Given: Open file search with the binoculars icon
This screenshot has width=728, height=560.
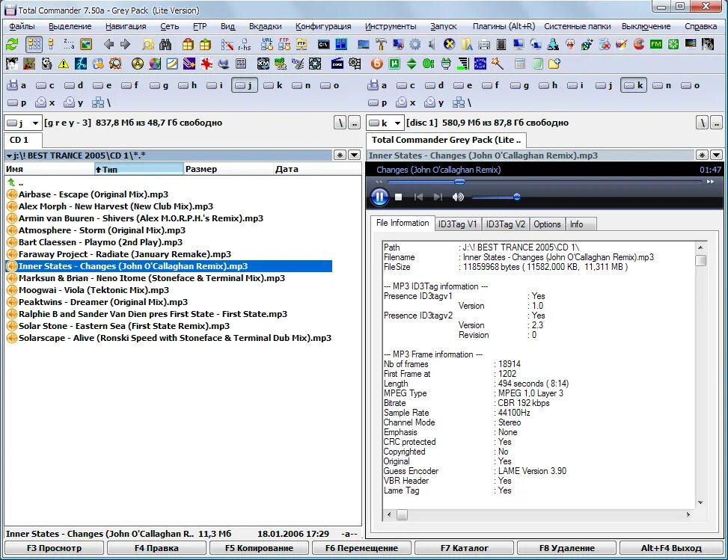Looking at the screenshot, I should pos(165,45).
